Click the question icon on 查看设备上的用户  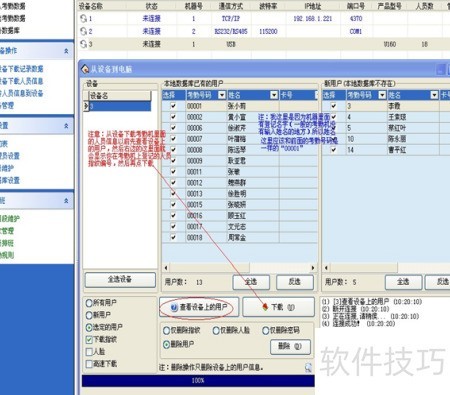(x=174, y=307)
